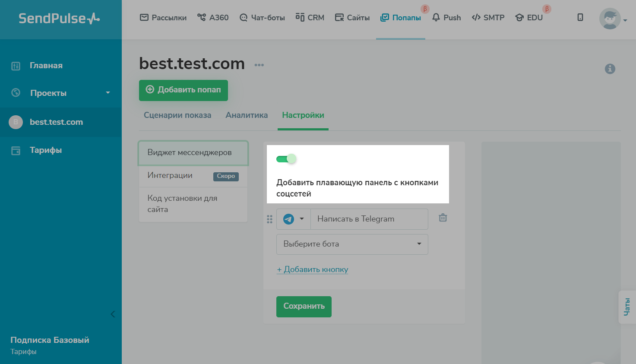Select best.test.com project in sidebar

[61, 122]
